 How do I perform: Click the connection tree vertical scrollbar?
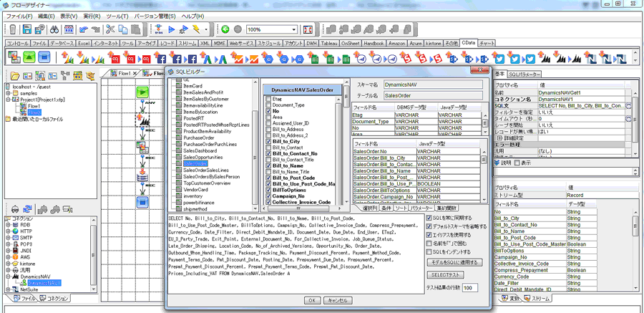coord(94,254)
